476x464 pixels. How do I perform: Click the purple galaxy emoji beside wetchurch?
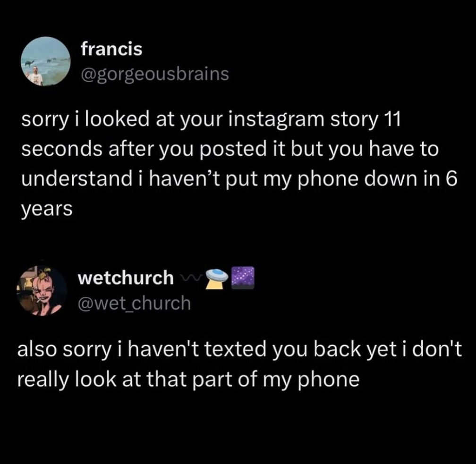[243, 277]
